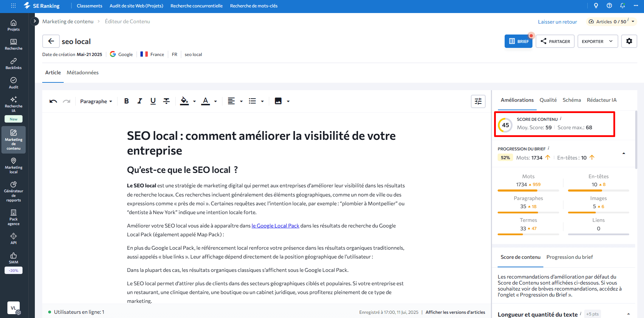The height and width of the screenshot is (318, 644).
Task: Apply the text font color
Action: tap(206, 101)
